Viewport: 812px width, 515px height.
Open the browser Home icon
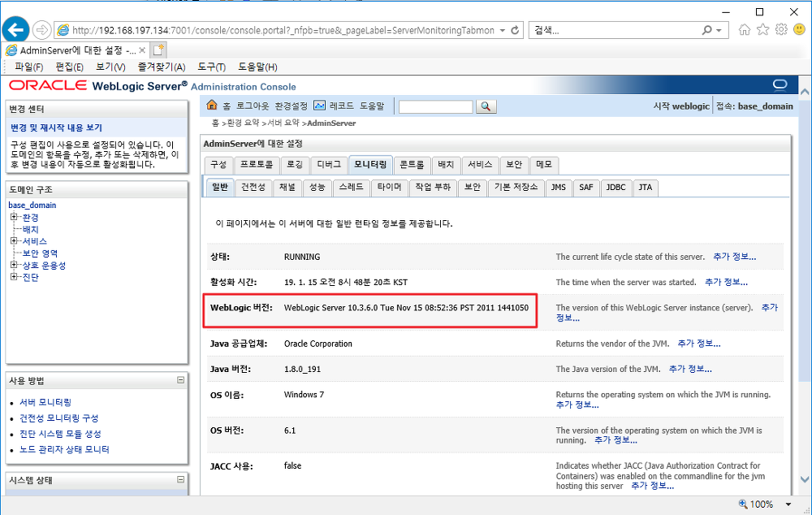coord(744,29)
